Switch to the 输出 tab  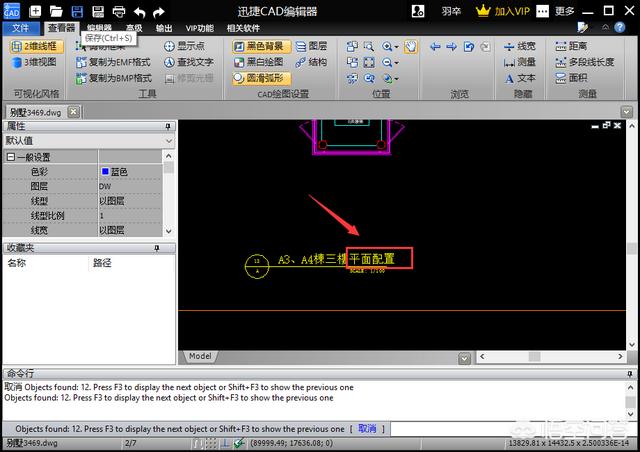[164, 28]
